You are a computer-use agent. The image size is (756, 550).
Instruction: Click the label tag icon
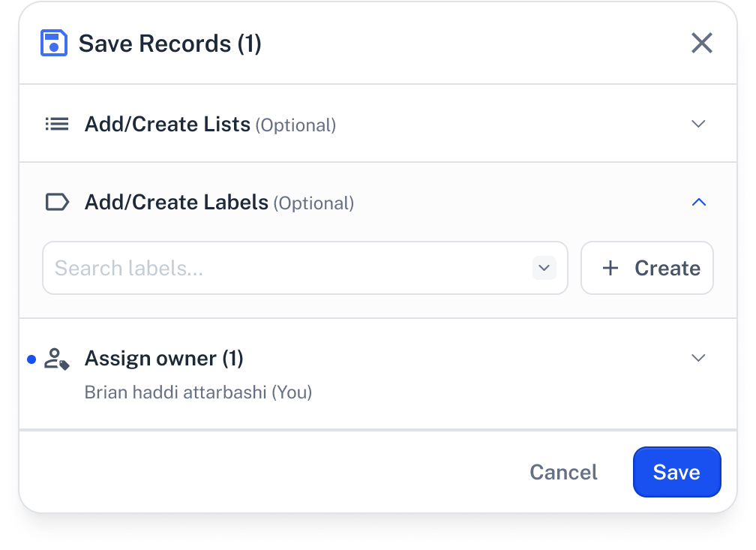(57, 202)
